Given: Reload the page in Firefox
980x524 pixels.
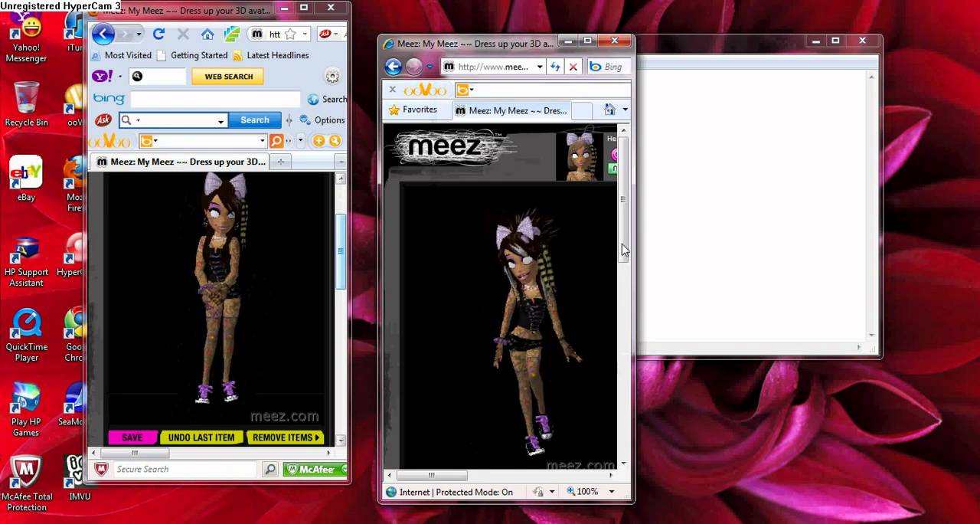Looking at the screenshot, I should pos(158,34).
